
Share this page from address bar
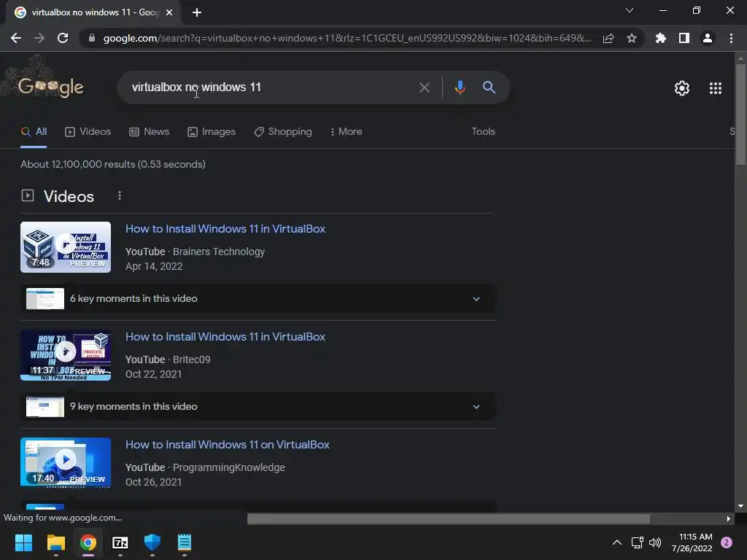coord(608,38)
